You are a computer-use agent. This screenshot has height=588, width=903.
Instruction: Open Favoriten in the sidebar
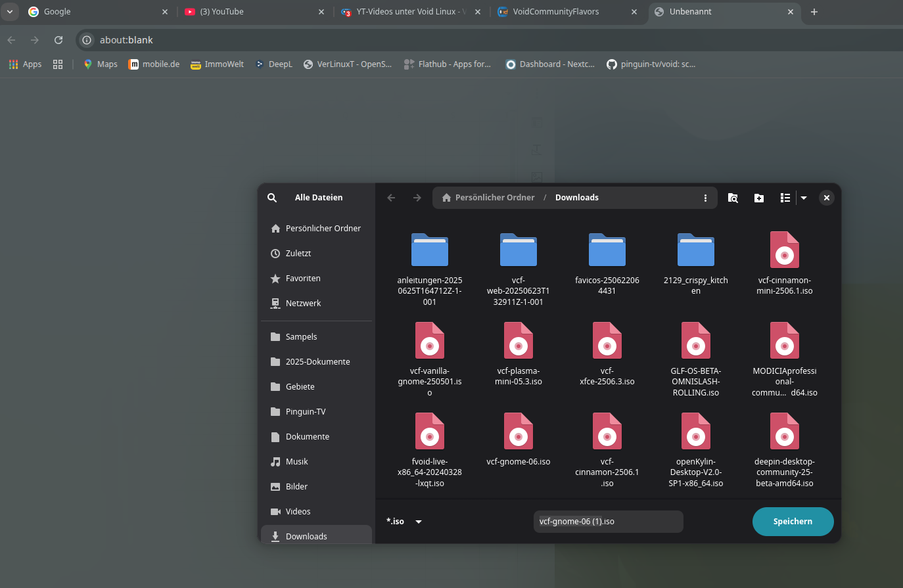point(303,279)
